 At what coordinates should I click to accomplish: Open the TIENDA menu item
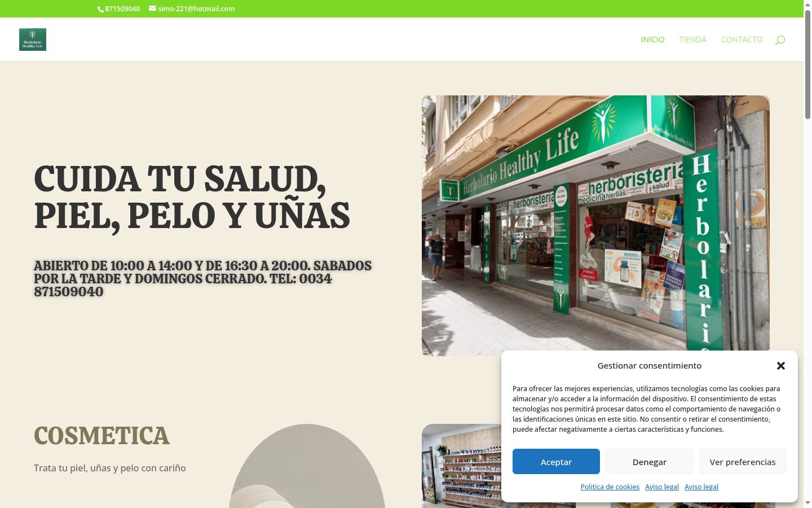pos(692,40)
